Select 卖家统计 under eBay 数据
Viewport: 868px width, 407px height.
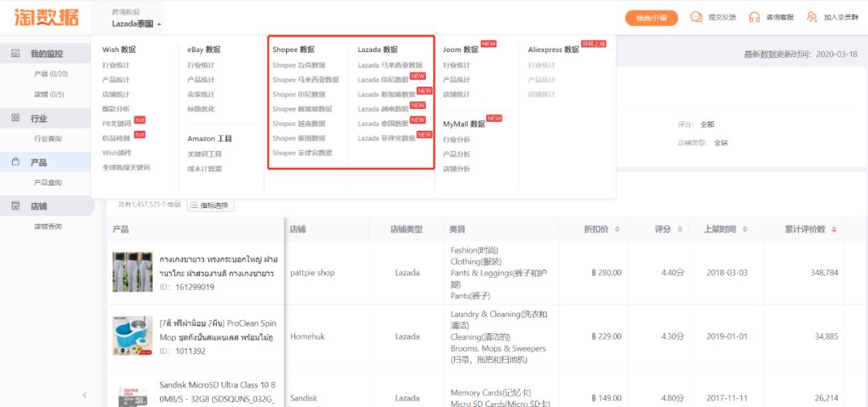point(201,95)
